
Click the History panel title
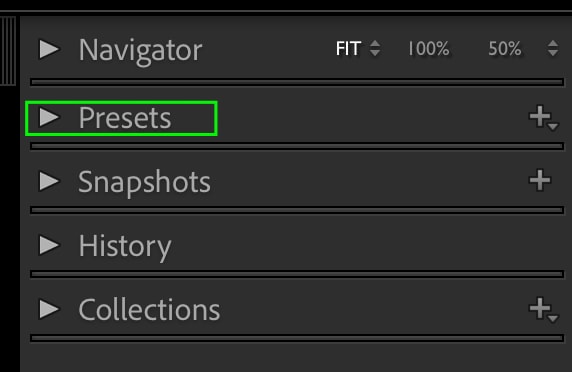[125, 247]
